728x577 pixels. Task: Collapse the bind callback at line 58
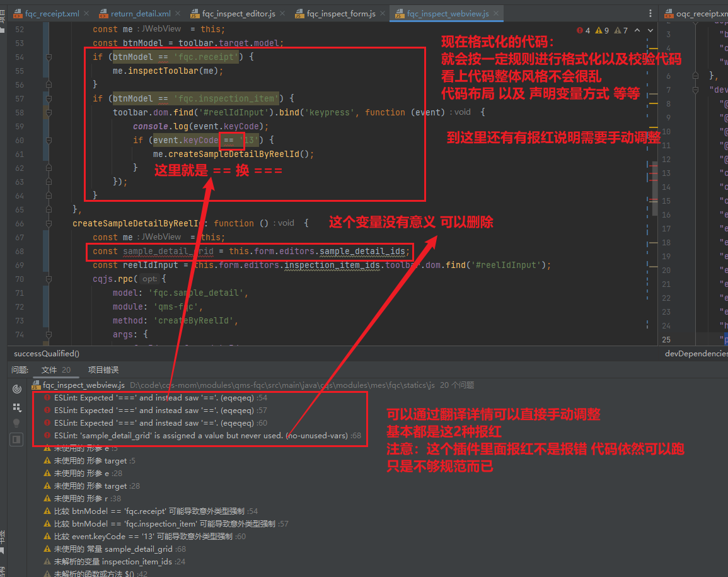49,112
